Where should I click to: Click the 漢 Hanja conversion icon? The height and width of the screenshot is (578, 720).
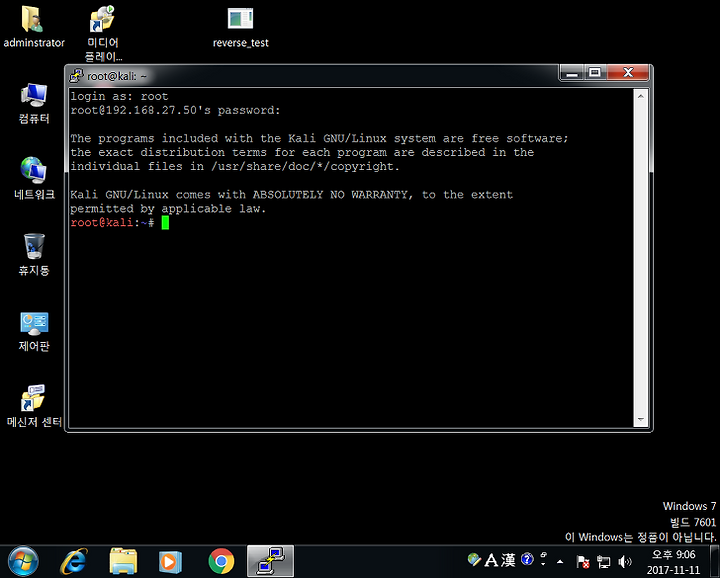pos(508,560)
